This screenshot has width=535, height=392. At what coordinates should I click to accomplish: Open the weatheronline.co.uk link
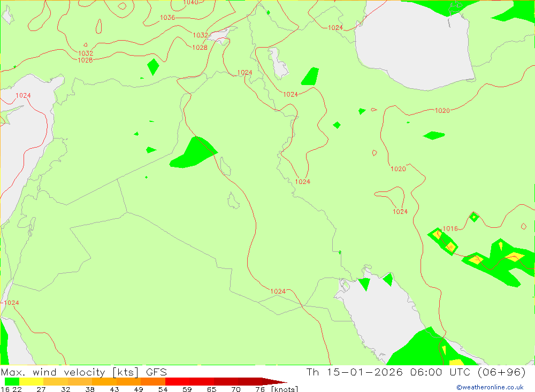coord(490,387)
